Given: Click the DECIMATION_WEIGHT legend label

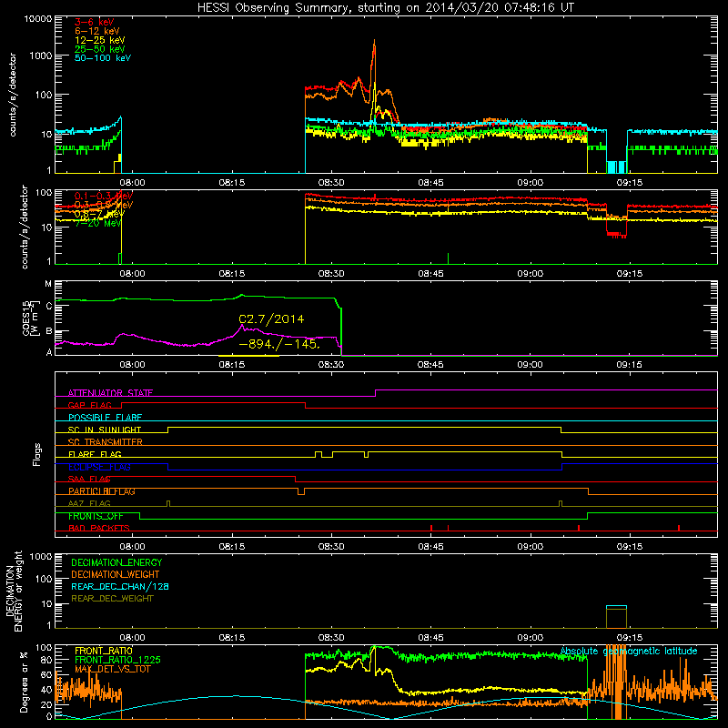Looking at the screenshot, I should (x=116, y=574).
